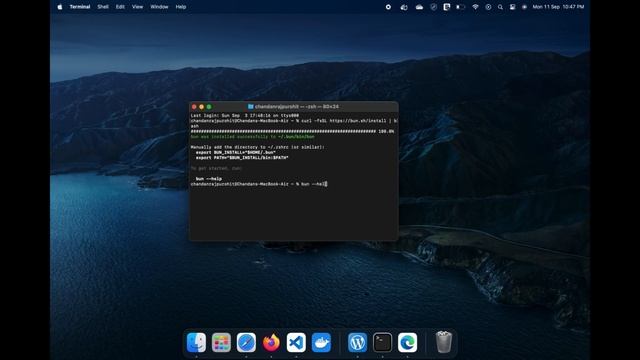Image resolution: width=640 pixels, height=360 pixels.
Task: Minimize the Terminal window with yellow button
Action: (202, 107)
